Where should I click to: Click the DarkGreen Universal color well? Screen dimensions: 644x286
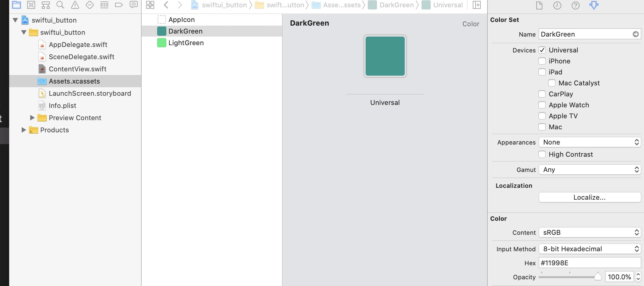click(x=385, y=56)
